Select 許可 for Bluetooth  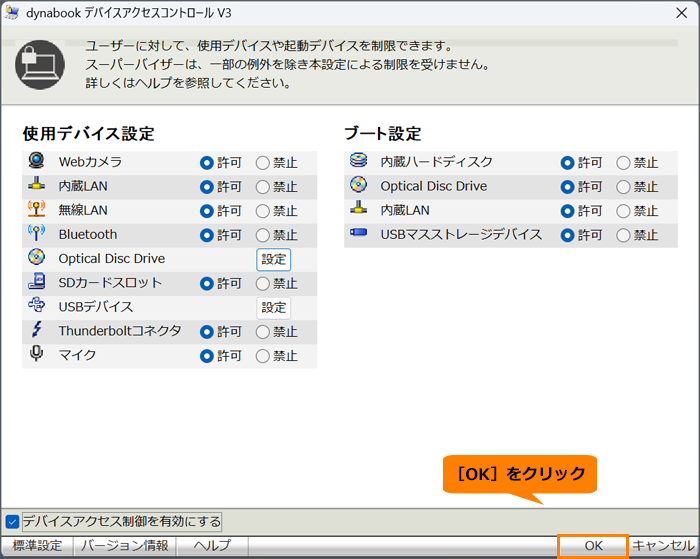click(x=207, y=235)
